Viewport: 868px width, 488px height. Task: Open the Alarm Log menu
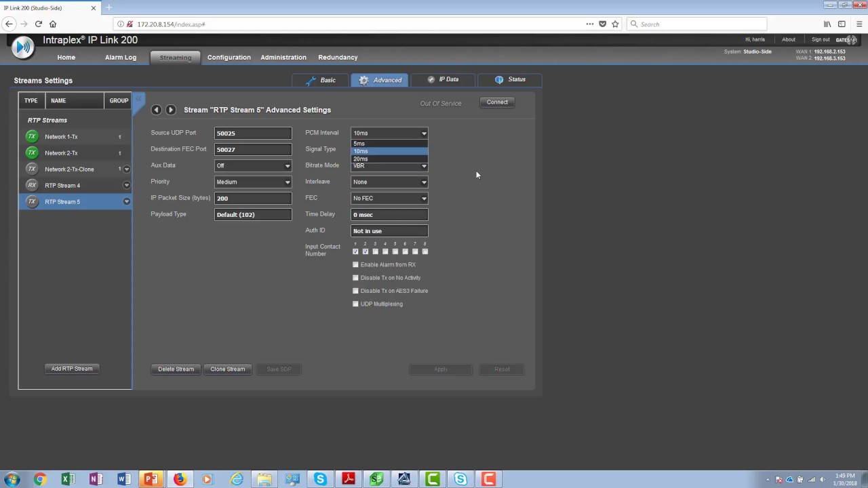[121, 58]
